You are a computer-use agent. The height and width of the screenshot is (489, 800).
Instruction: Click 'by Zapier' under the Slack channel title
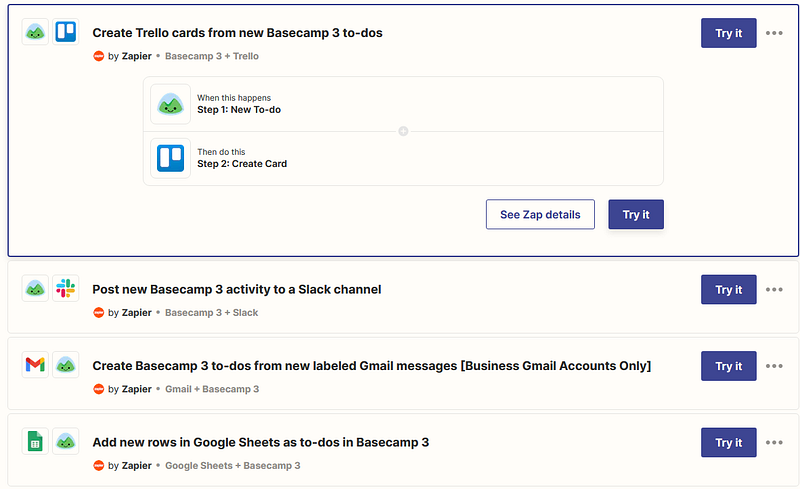pos(130,312)
